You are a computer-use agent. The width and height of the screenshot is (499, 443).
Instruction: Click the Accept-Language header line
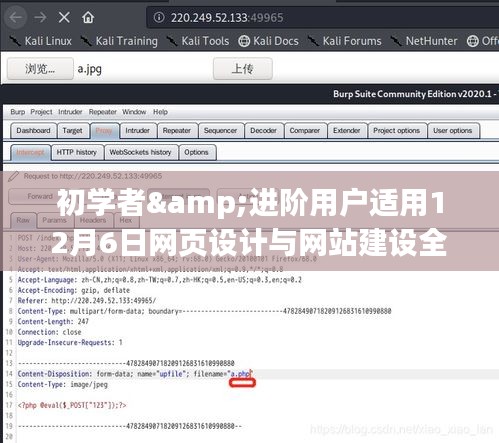point(159,280)
